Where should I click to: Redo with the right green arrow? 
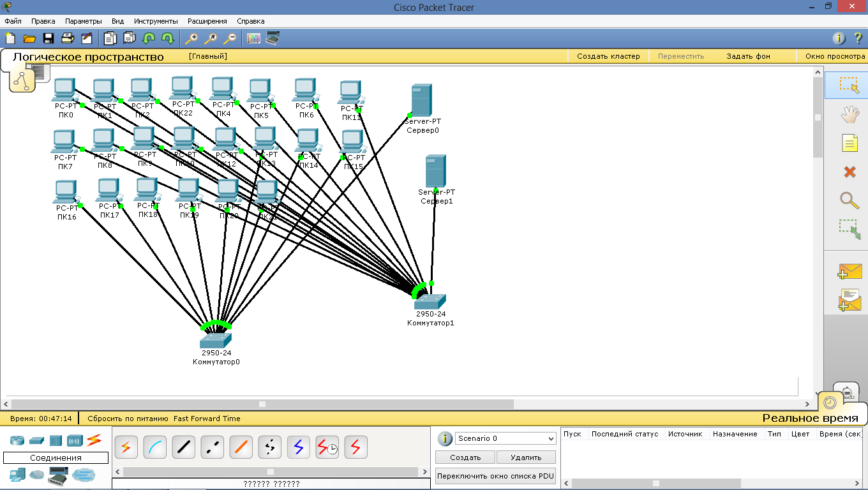[x=168, y=38]
